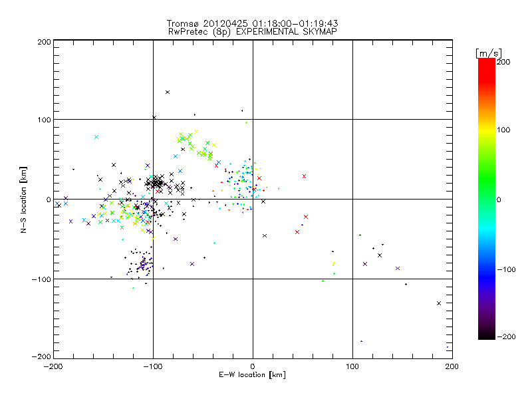Click the black X marker nearest the bottom-right corner
This screenshot has height=399, width=532.
[x=439, y=303]
